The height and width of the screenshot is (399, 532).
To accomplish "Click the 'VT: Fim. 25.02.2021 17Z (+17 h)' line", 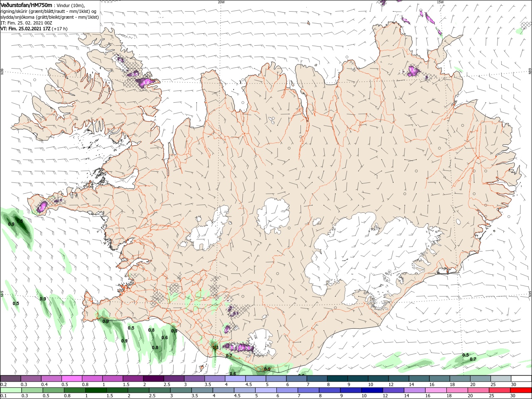I will [34, 29].
